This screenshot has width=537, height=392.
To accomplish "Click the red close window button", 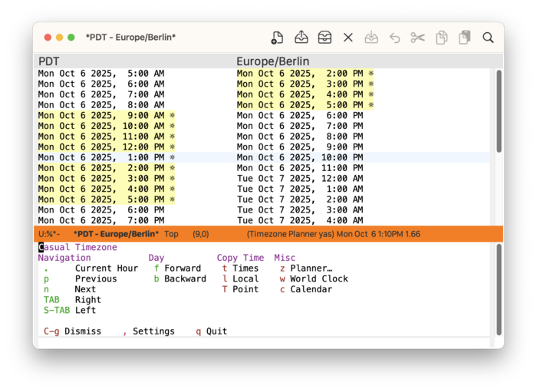I will (x=48, y=38).
